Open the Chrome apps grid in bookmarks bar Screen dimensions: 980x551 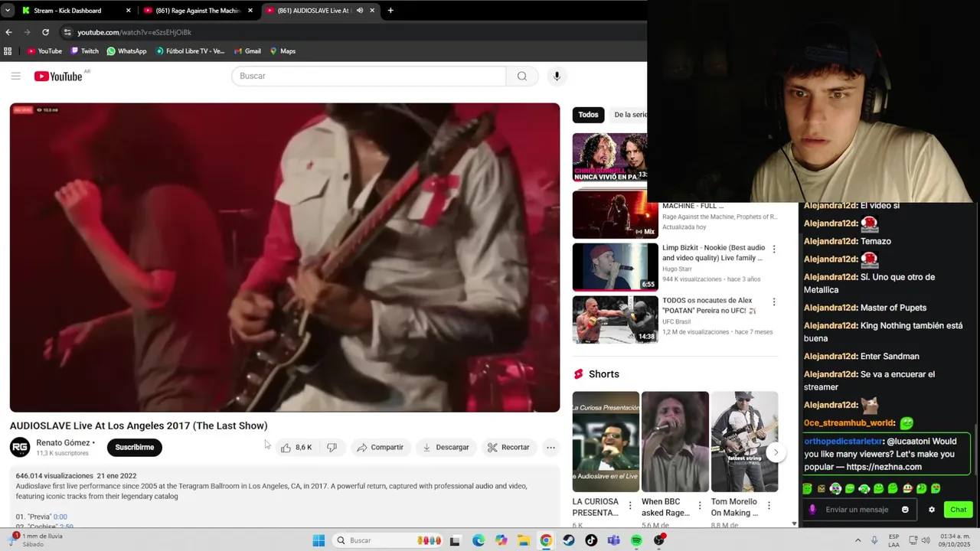(8, 51)
